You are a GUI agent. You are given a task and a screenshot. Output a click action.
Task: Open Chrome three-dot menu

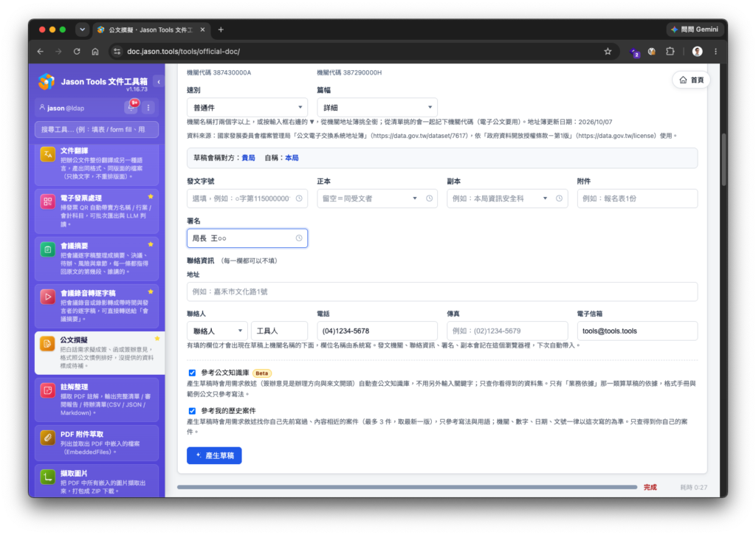coord(715,52)
